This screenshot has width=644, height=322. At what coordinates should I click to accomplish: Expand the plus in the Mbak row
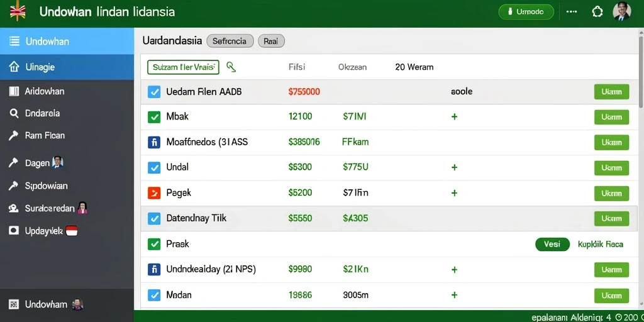454,116
